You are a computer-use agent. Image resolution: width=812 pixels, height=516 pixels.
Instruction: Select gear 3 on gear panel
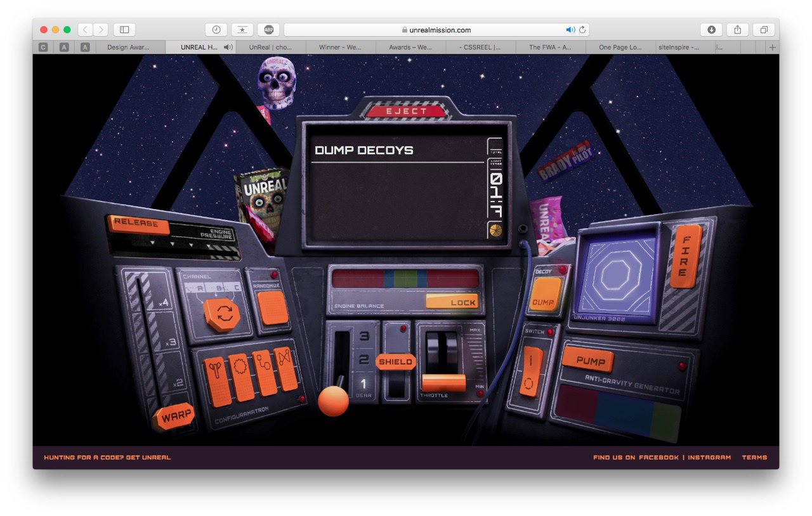click(x=363, y=336)
